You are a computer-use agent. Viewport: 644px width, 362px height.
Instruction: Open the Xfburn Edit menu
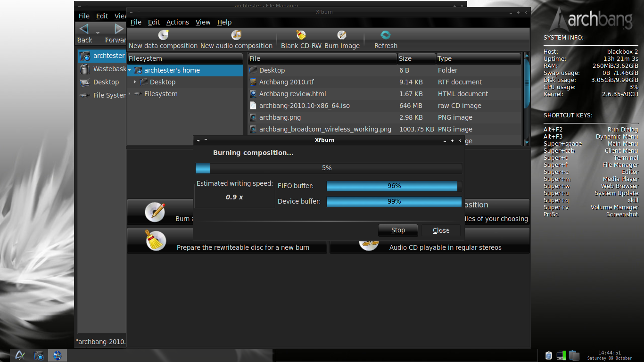point(154,22)
